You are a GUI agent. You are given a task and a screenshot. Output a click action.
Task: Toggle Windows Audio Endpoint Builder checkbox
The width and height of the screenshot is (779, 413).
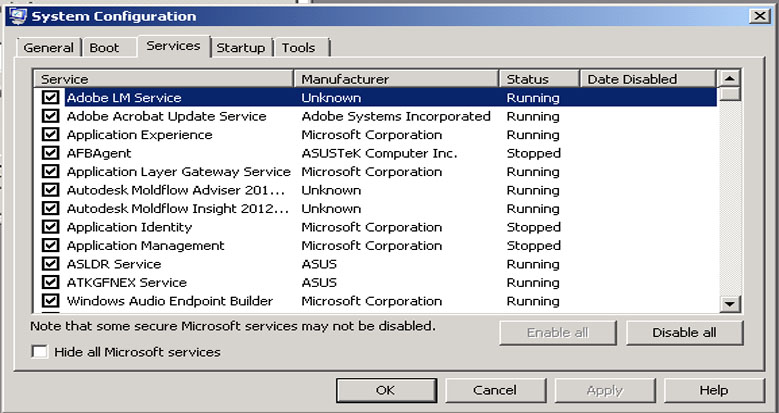50,301
